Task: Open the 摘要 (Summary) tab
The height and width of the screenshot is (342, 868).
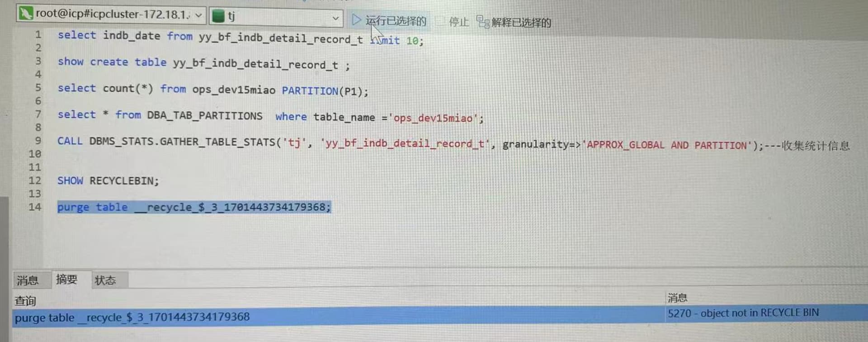Action: tap(66, 280)
